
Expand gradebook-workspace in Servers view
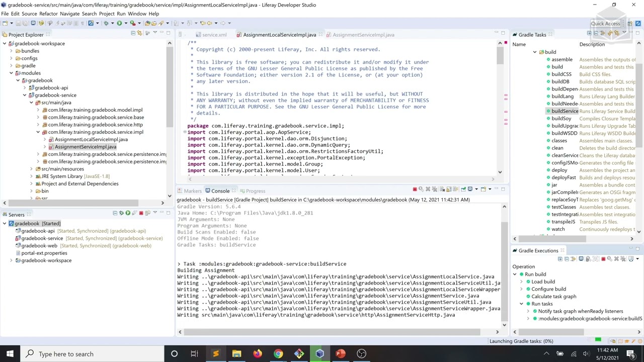point(11,260)
